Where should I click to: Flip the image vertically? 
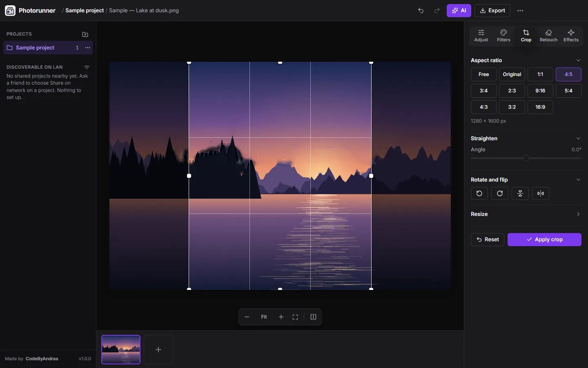click(520, 193)
